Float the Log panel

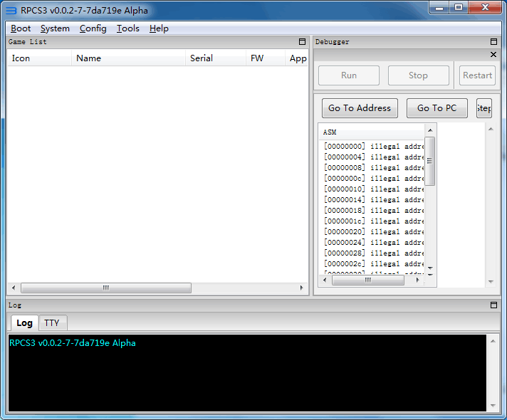click(x=493, y=305)
